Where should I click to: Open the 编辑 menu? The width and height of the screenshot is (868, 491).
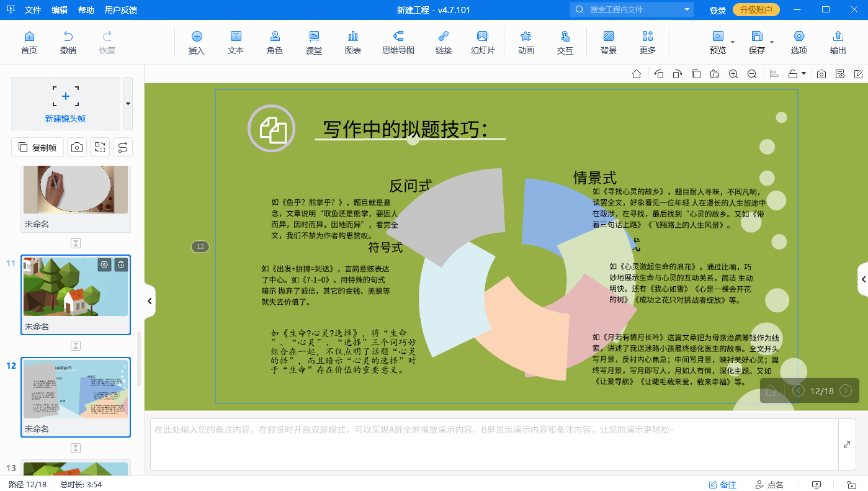coord(60,10)
